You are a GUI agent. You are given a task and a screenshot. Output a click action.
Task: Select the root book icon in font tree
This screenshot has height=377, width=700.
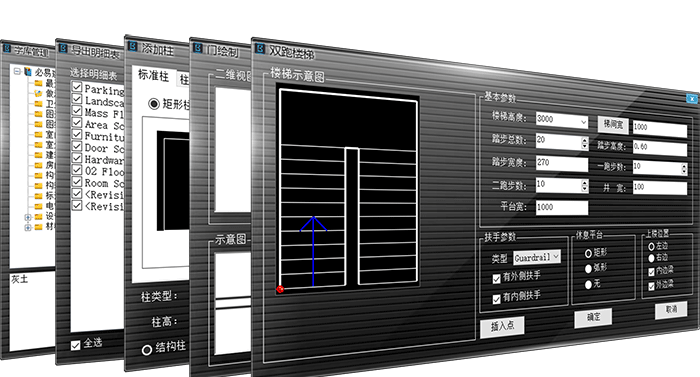tap(28, 71)
